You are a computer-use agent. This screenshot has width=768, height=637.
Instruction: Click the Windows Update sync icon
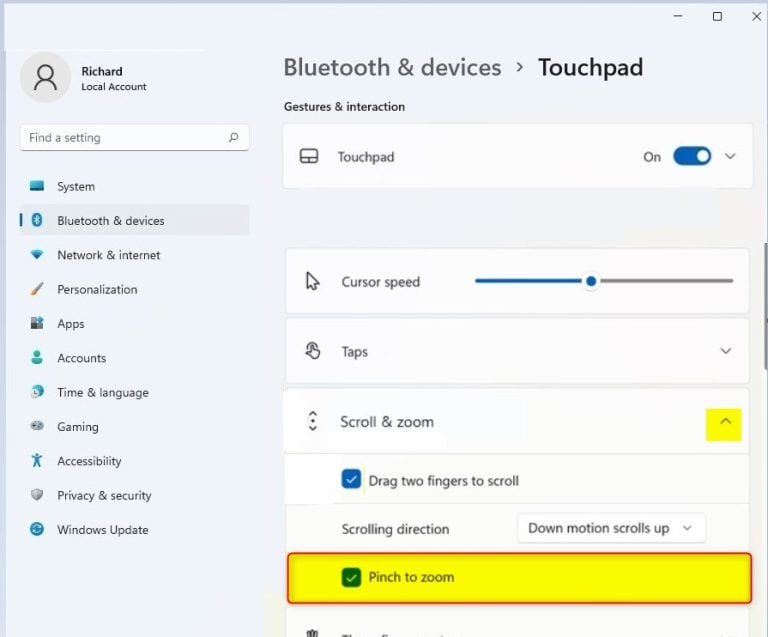tap(37, 529)
